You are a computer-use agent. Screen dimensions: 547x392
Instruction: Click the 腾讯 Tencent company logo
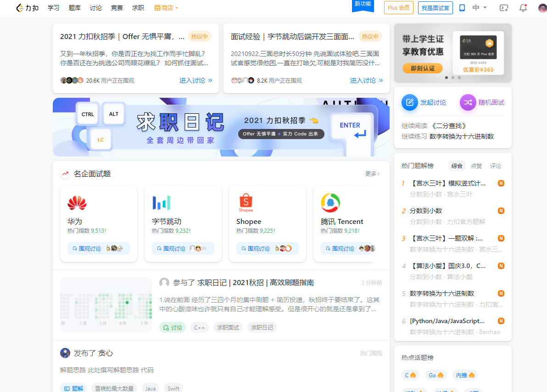click(330, 203)
